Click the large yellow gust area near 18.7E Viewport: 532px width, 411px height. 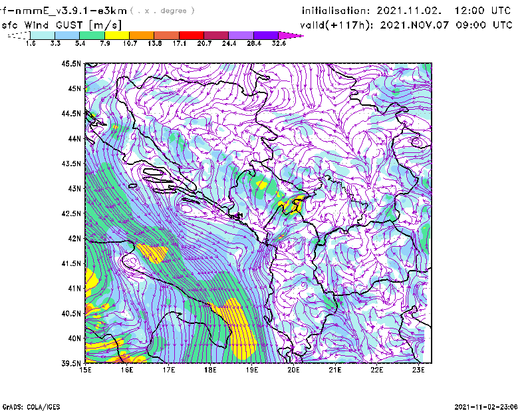(237, 329)
